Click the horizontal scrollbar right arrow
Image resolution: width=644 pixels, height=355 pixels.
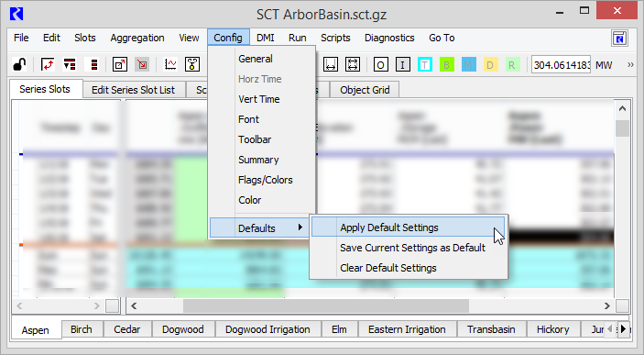607,305
